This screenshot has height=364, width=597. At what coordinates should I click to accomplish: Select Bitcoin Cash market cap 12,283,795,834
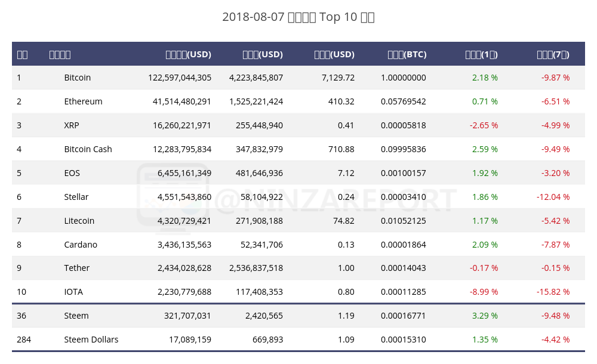click(x=182, y=149)
